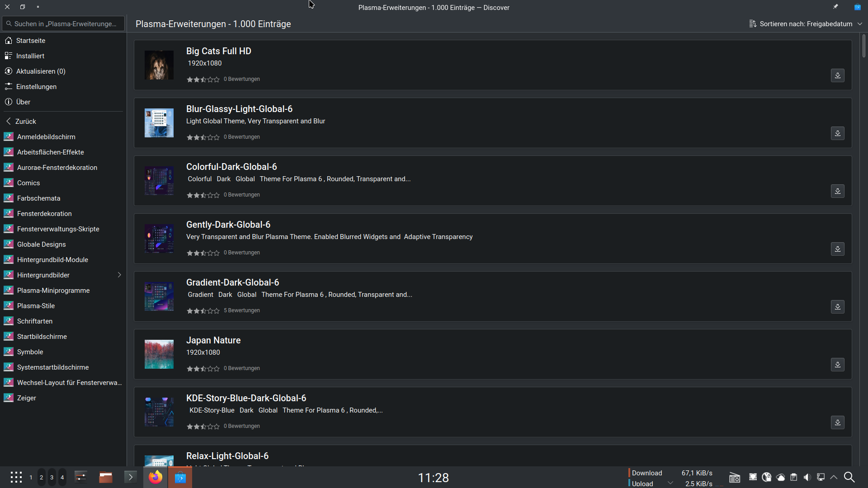Install Japan Nature wallpaper via download icon

[x=837, y=365]
